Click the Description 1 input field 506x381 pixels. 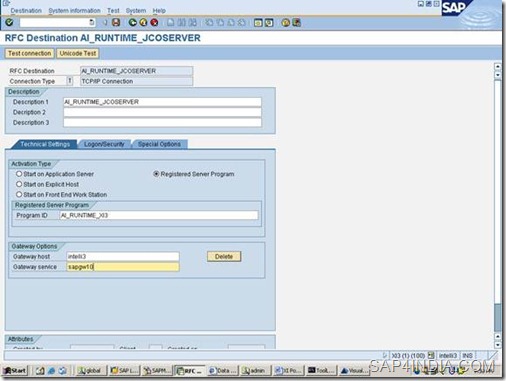pyautogui.click(x=162, y=102)
